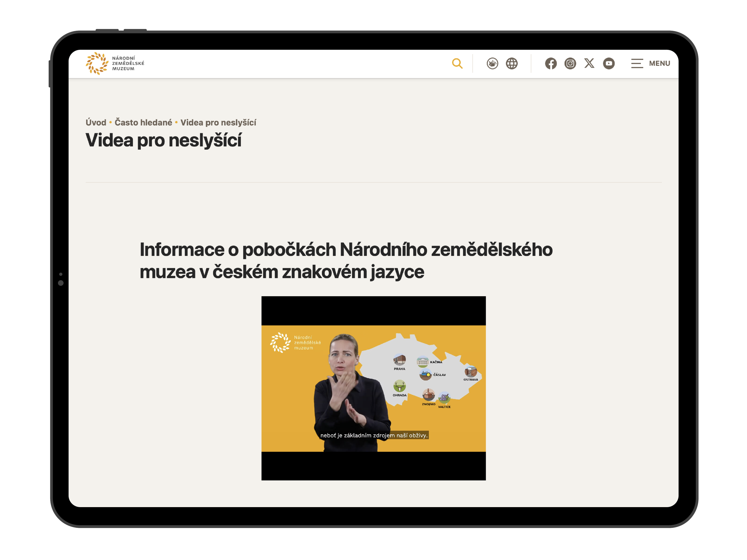Viewport: 747px width, 560px height.
Task: Select Videa pro neslyšící in breadcrumb
Action: click(218, 122)
